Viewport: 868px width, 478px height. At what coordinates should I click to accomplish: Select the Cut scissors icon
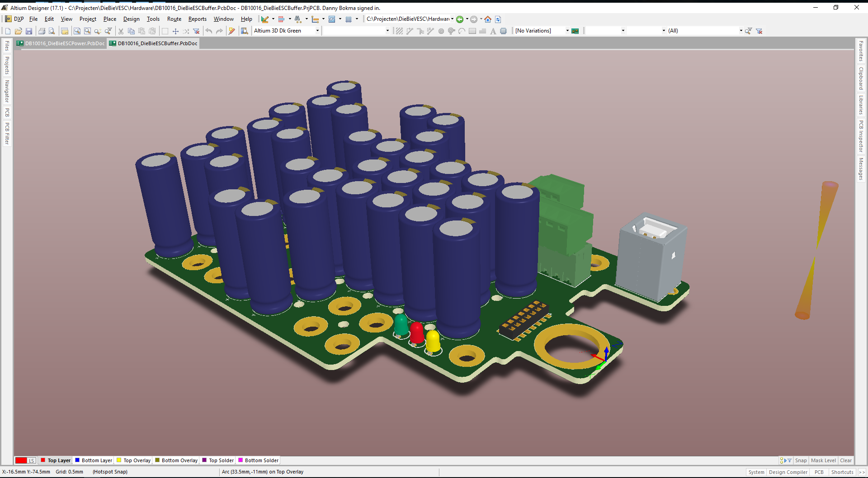[x=121, y=31]
